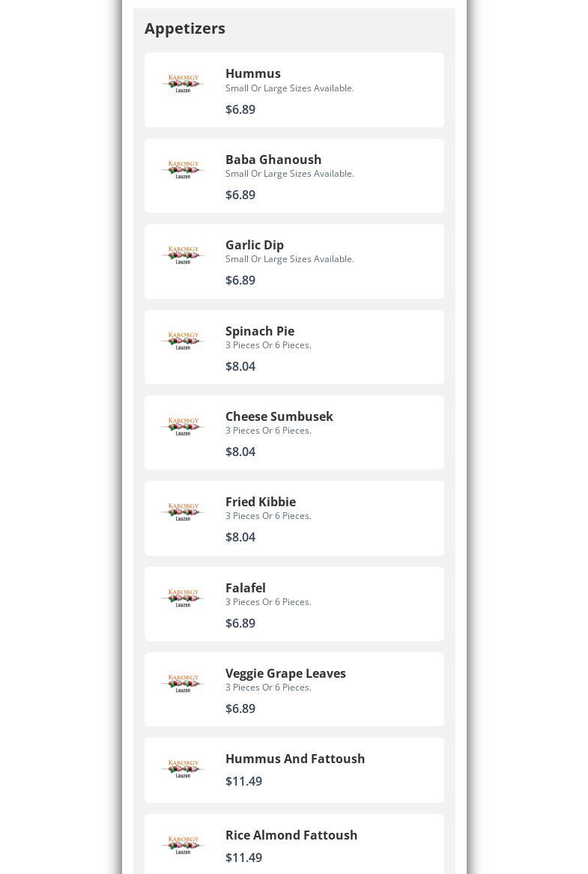
Task: Open Hummus And Fattoush item
Action: [294, 771]
